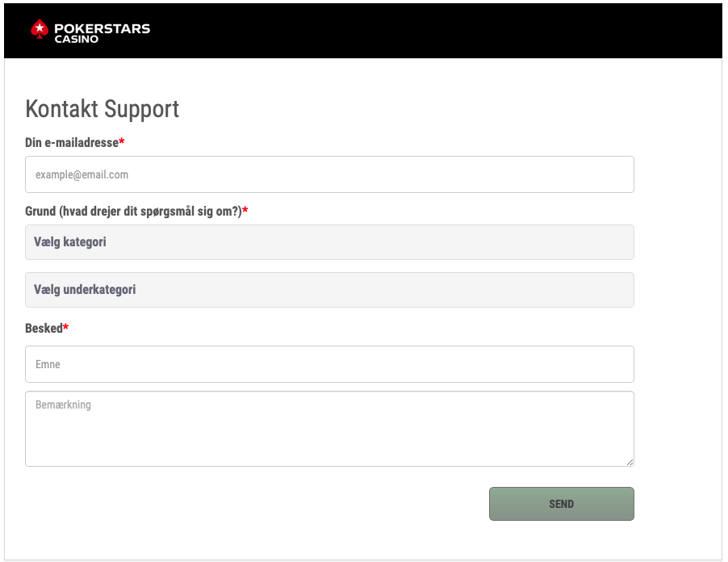Click the POKERSTARS wordmark in the header

click(x=102, y=28)
